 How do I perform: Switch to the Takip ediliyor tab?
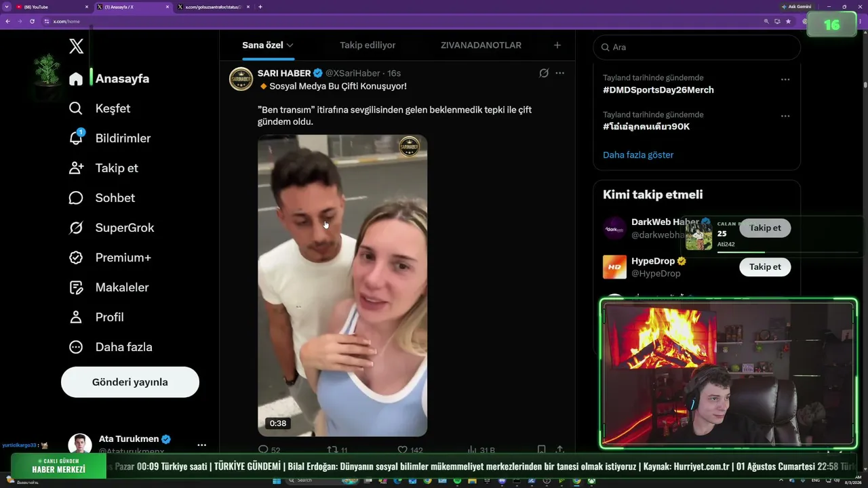pos(368,45)
